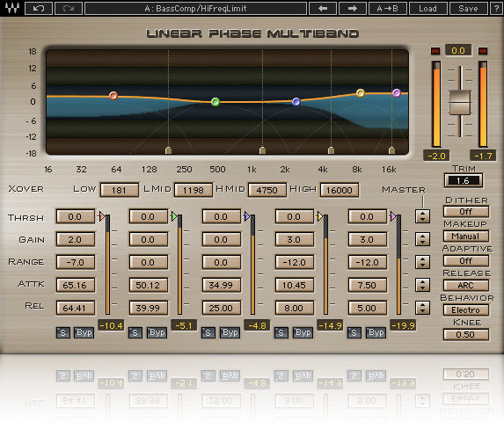Click band two Release 39.99 field
The height and width of the screenshot is (437, 504).
pos(149,308)
